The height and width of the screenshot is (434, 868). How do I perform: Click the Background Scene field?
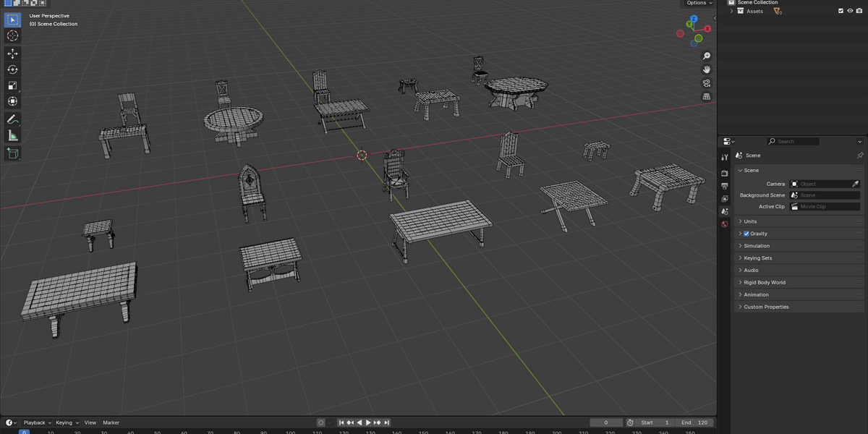tap(825, 195)
